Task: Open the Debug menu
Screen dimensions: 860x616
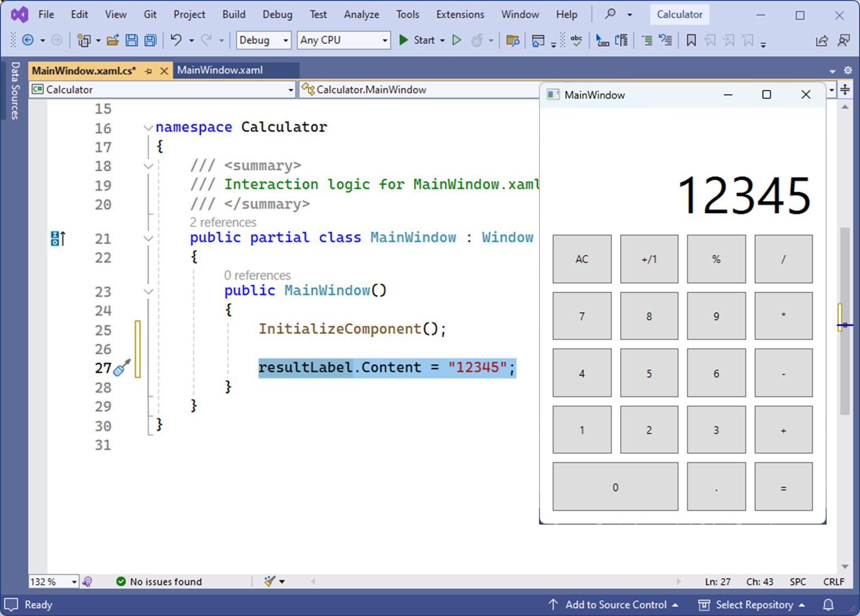Action: 277,14
